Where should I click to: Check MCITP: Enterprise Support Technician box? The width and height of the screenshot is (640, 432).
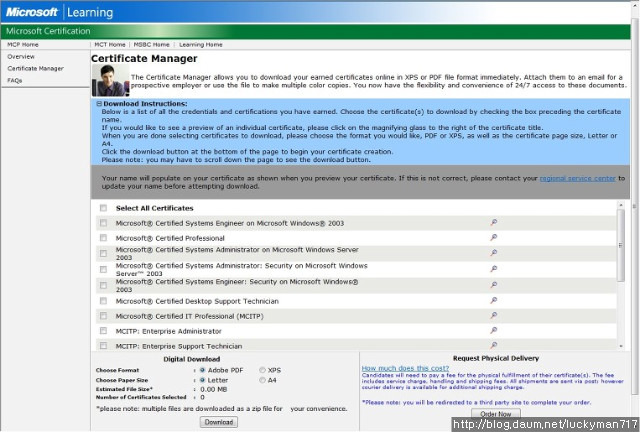coord(103,346)
